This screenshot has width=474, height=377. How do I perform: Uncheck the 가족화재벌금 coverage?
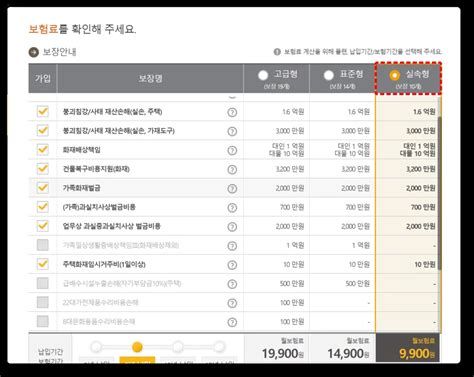43,188
